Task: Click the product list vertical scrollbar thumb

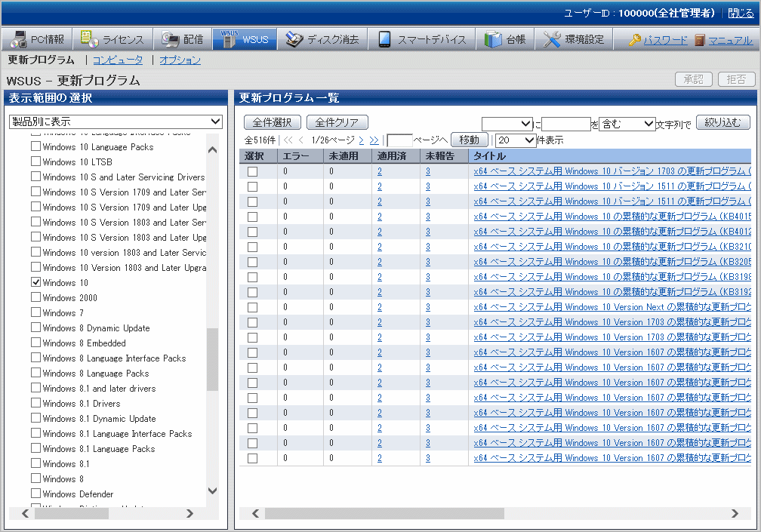Action: [212, 359]
